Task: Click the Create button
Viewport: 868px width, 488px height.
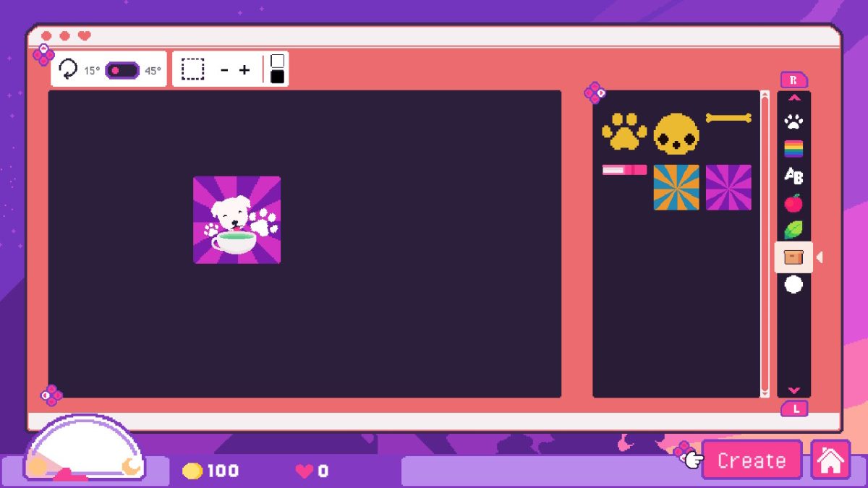Action: [x=752, y=461]
